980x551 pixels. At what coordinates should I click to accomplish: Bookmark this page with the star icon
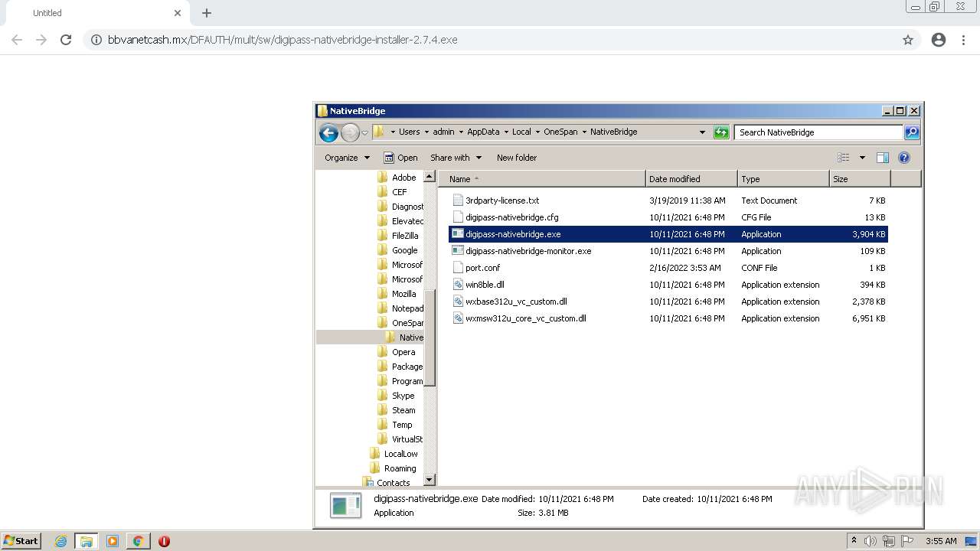coord(908,40)
